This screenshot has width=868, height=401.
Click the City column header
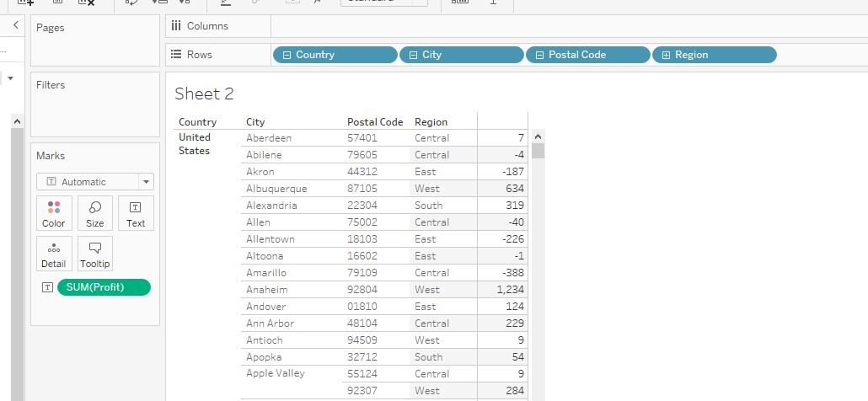coord(255,122)
